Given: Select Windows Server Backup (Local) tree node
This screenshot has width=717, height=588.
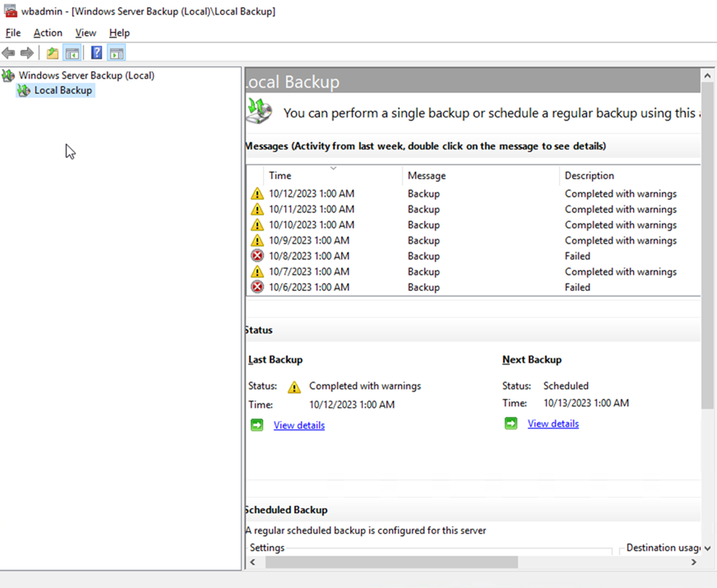Looking at the screenshot, I should click(x=87, y=76).
